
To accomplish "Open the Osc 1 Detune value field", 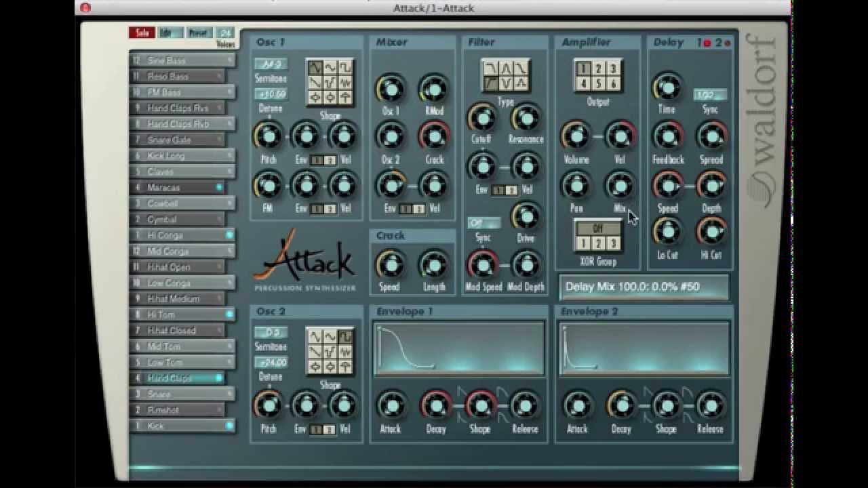I will 271,94.
